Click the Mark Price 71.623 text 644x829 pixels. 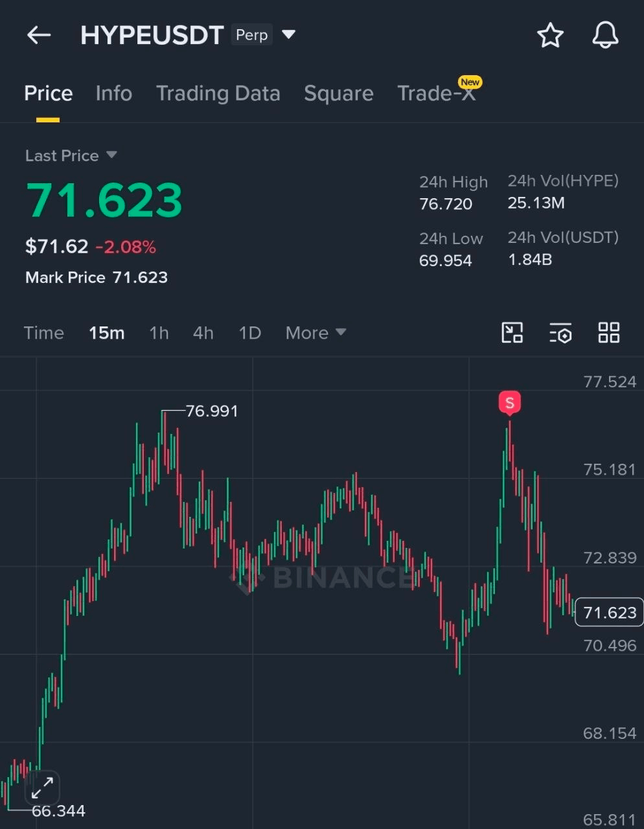pos(97,277)
